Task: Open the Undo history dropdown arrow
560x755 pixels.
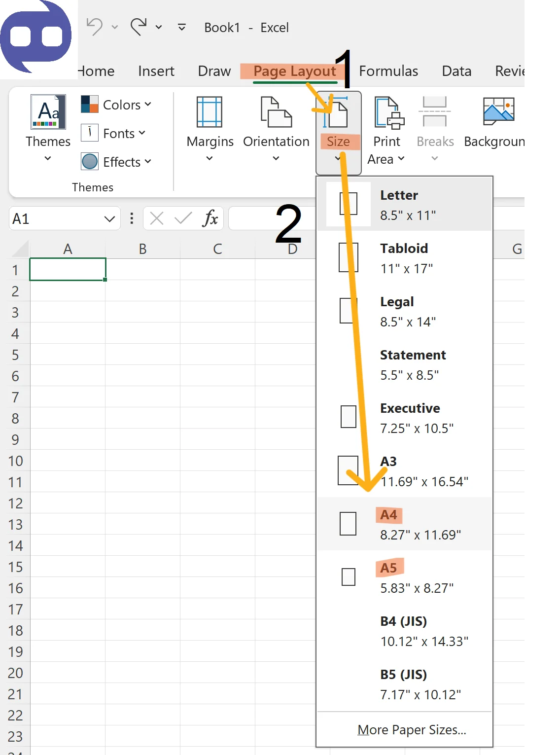Action: (115, 27)
